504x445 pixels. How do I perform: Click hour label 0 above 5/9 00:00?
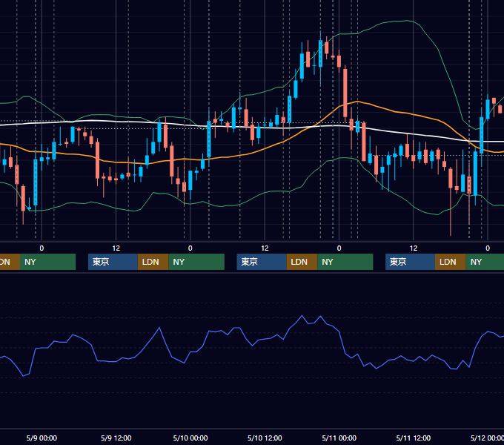(42, 248)
